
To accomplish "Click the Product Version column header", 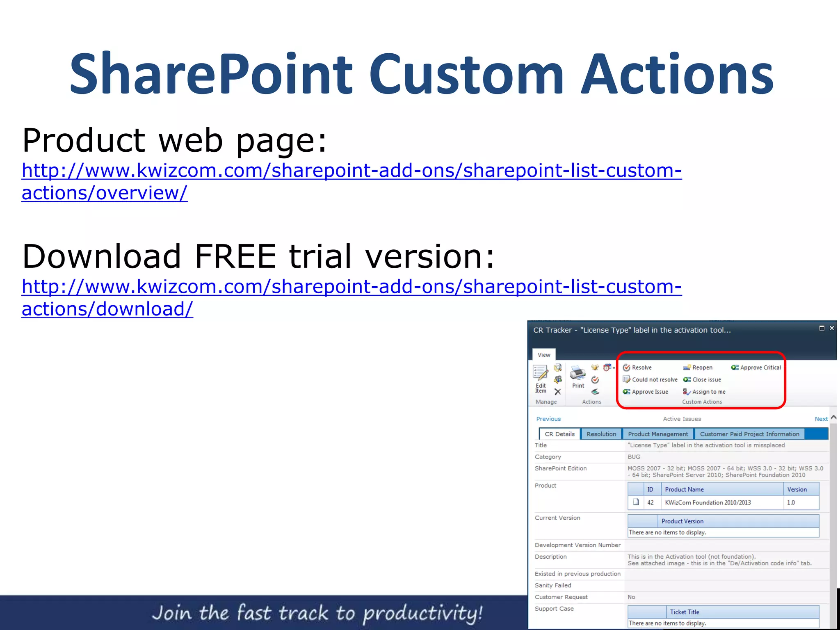I will pos(738,521).
